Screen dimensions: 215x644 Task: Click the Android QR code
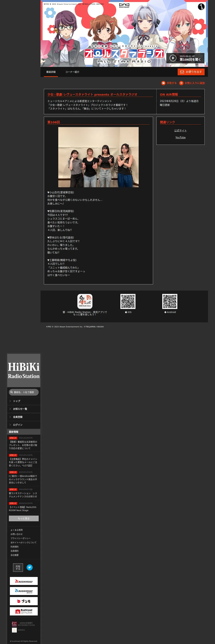[x=170, y=301]
